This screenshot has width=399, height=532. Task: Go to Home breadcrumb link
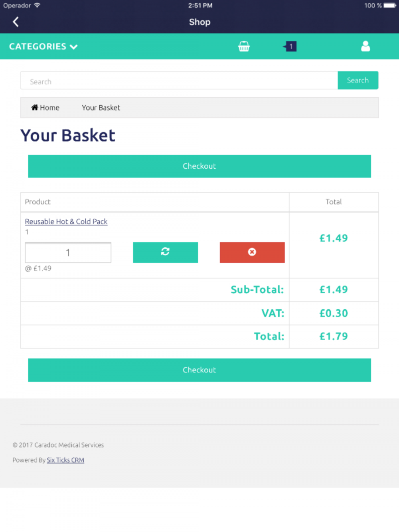(x=45, y=108)
